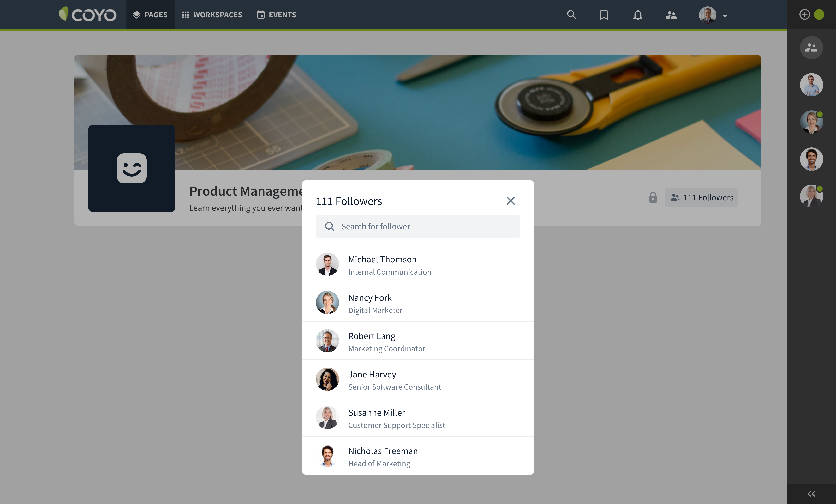Open the COYO home logo

point(87,15)
